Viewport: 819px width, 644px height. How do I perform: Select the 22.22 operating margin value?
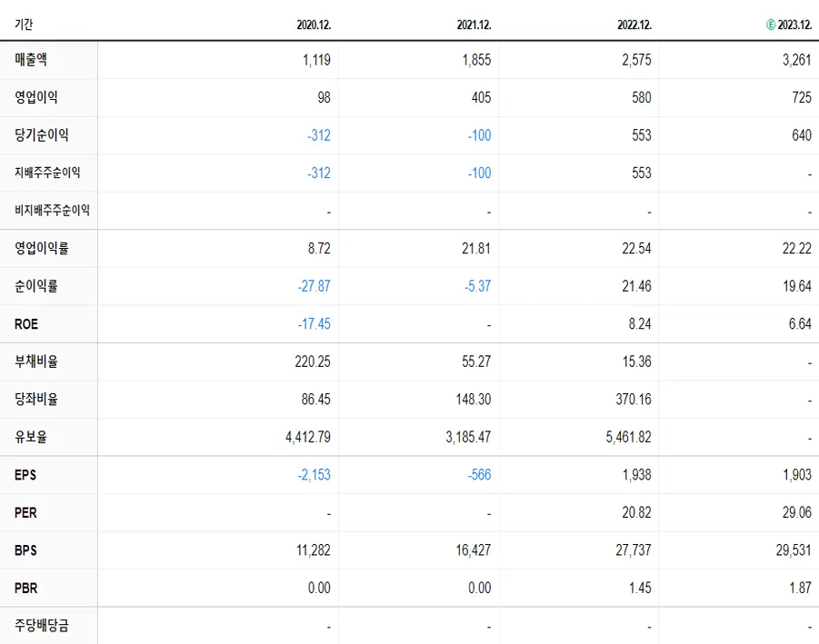point(797,248)
